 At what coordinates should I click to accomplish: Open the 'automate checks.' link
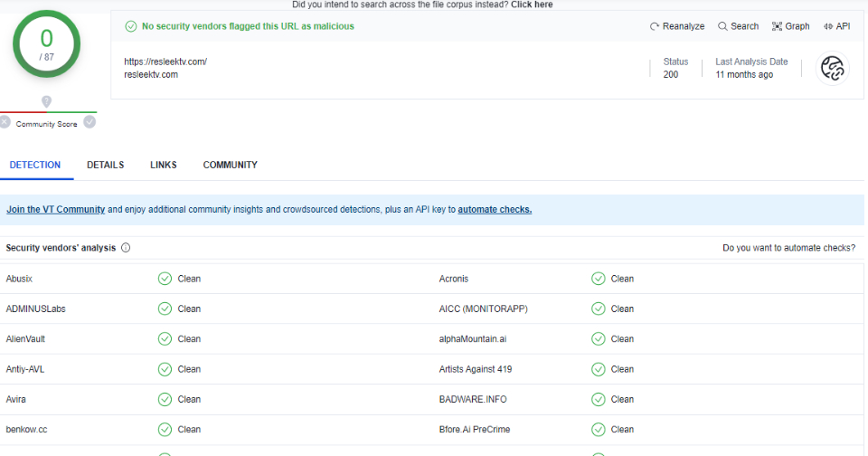pos(495,209)
